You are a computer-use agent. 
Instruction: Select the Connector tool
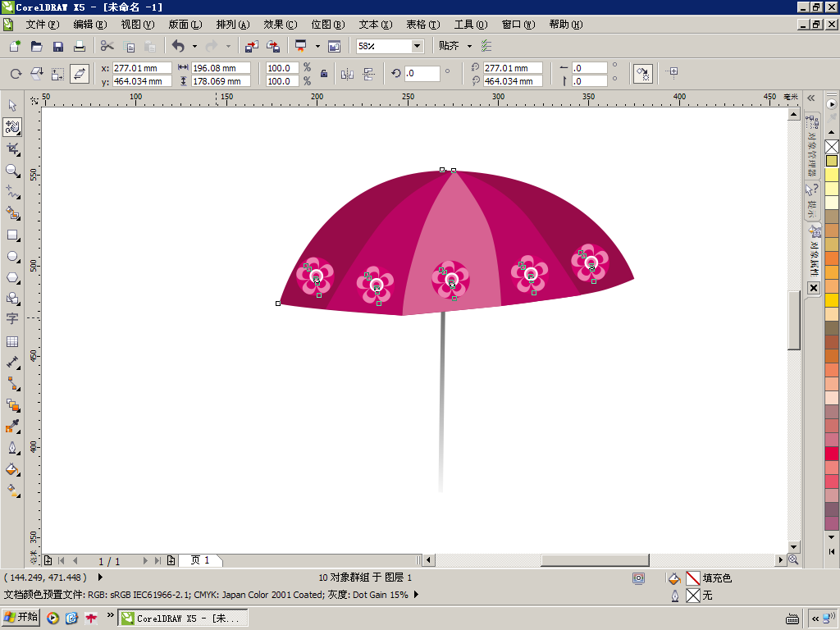[x=12, y=384]
